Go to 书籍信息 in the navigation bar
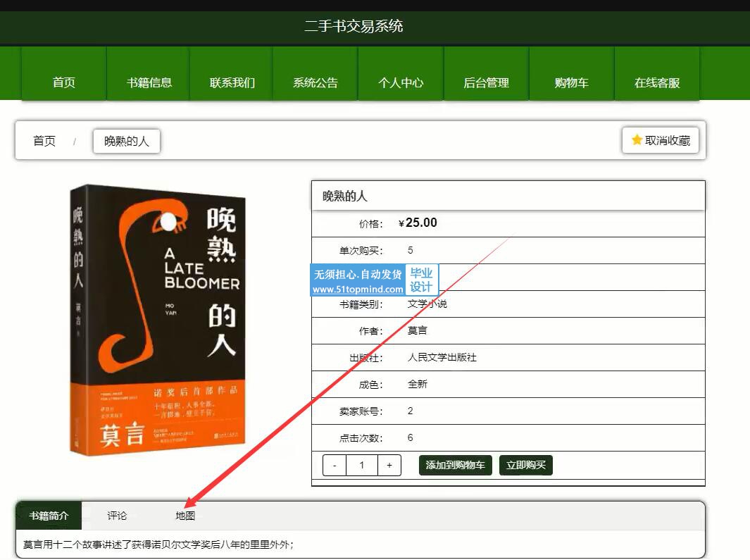This screenshot has width=750, height=560. click(x=149, y=73)
